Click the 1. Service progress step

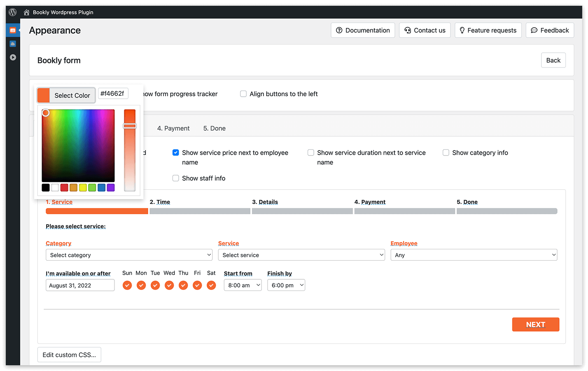point(59,202)
